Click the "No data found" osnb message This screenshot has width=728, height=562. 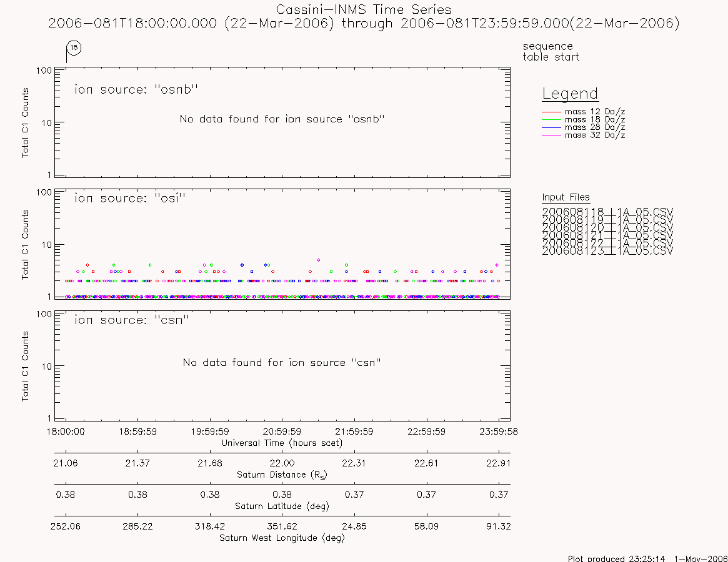pyautogui.click(x=282, y=119)
